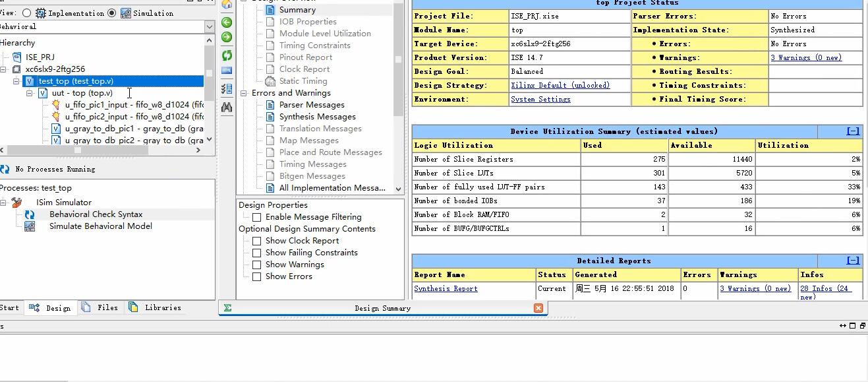Check Show Errors option

pos(257,276)
